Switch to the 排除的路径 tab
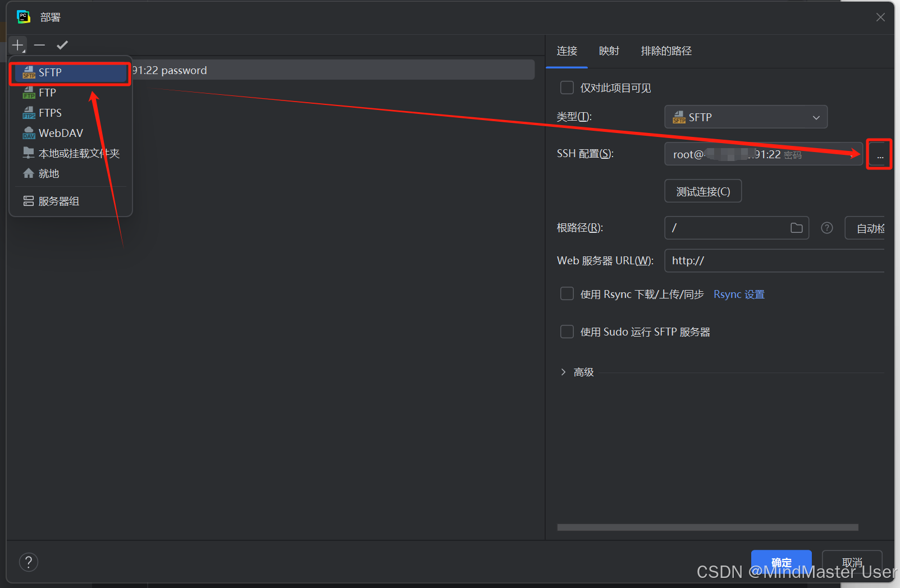900x588 pixels. [666, 51]
